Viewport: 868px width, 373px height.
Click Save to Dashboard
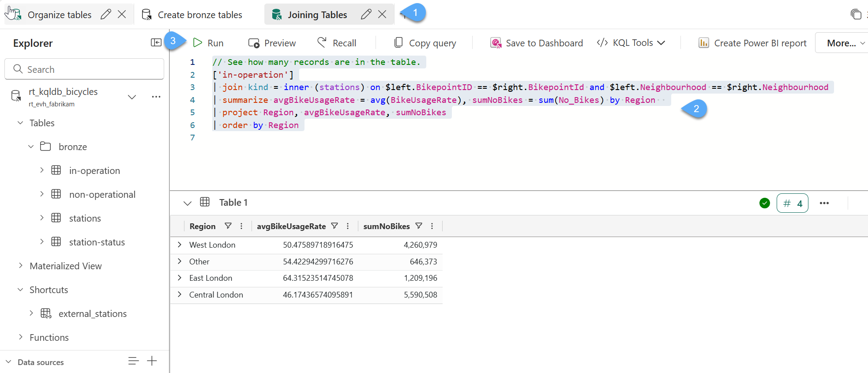[537, 43]
